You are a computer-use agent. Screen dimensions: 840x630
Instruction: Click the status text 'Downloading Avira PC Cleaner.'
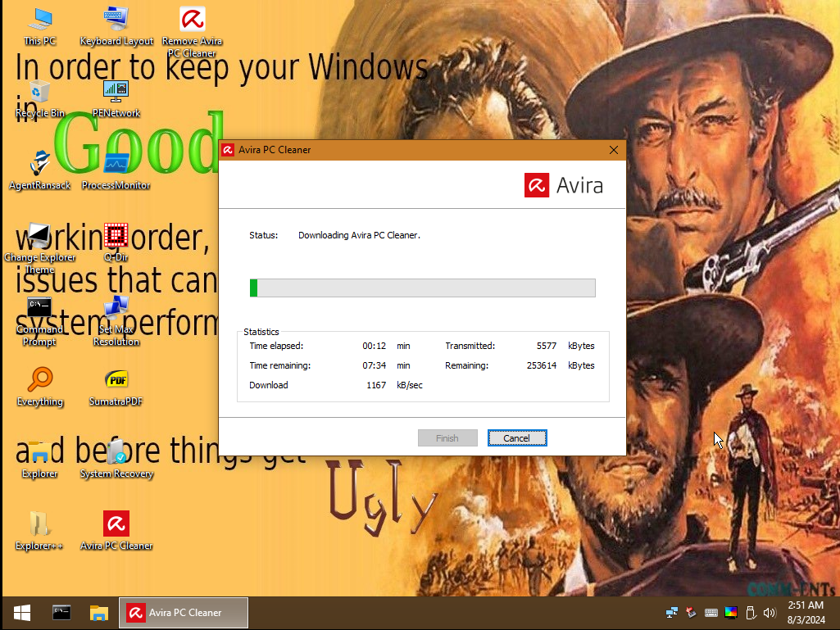pyautogui.click(x=359, y=235)
